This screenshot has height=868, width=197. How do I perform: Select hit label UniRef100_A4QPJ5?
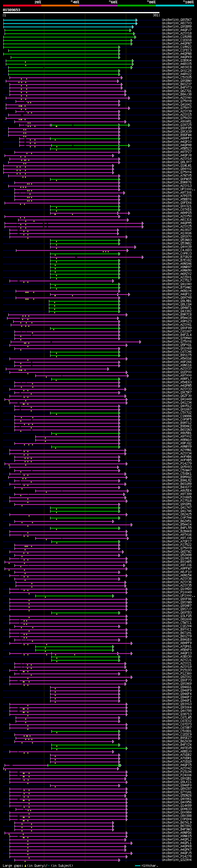(x=176, y=853)
